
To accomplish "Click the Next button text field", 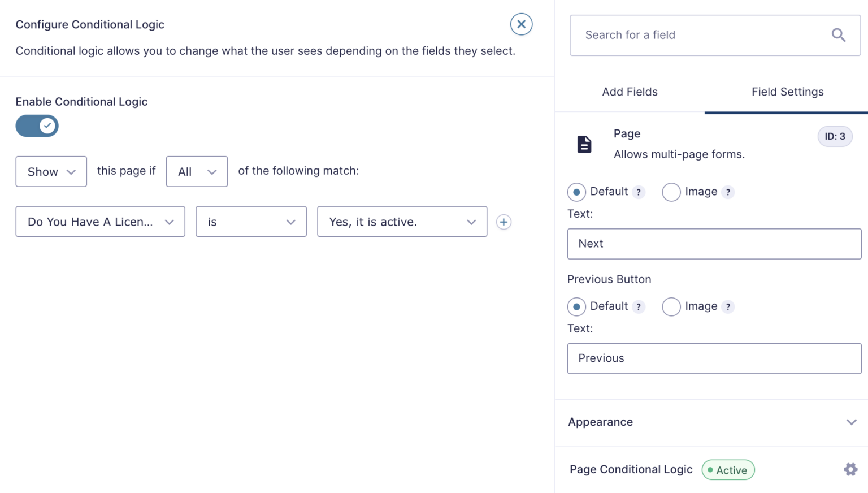I will (x=714, y=244).
